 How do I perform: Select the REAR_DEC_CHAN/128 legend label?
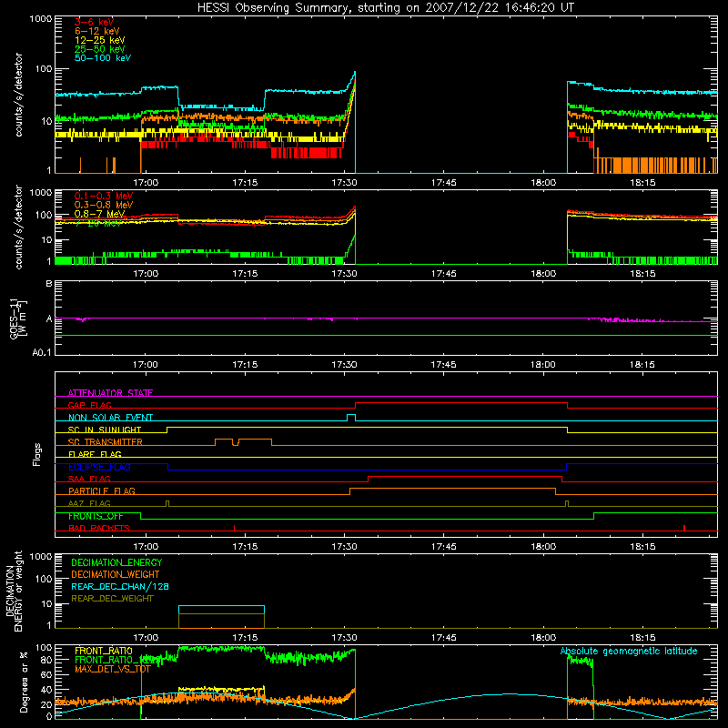(120, 586)
